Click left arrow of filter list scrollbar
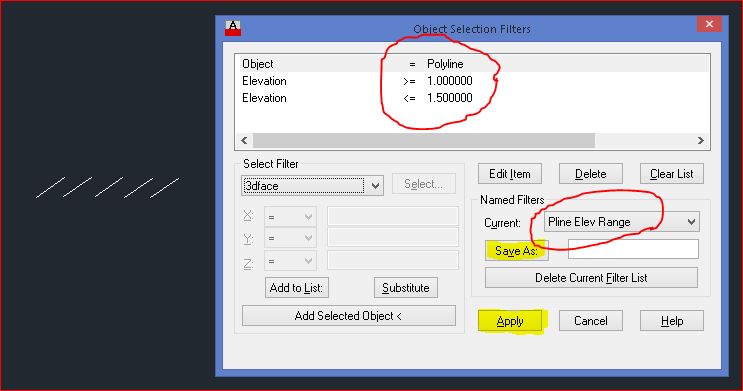The height and width of the screenshot is (391, 743). pyautogui.click(x=244, y=140)
